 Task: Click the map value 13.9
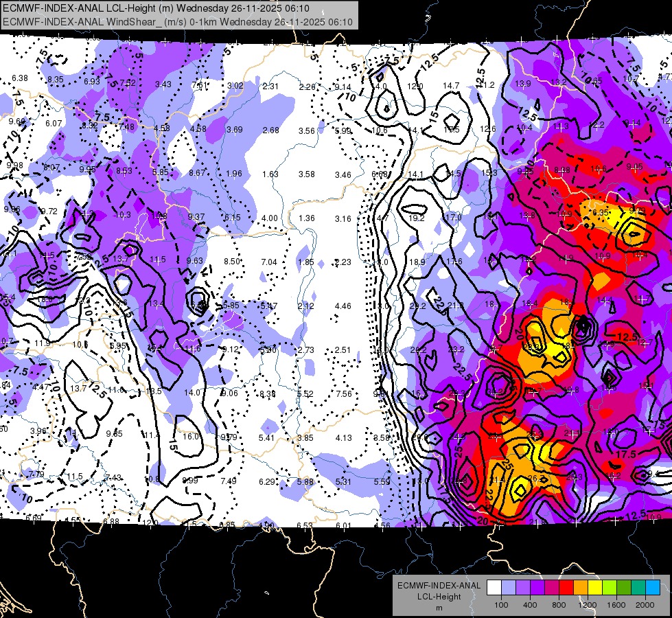point(523,84)
